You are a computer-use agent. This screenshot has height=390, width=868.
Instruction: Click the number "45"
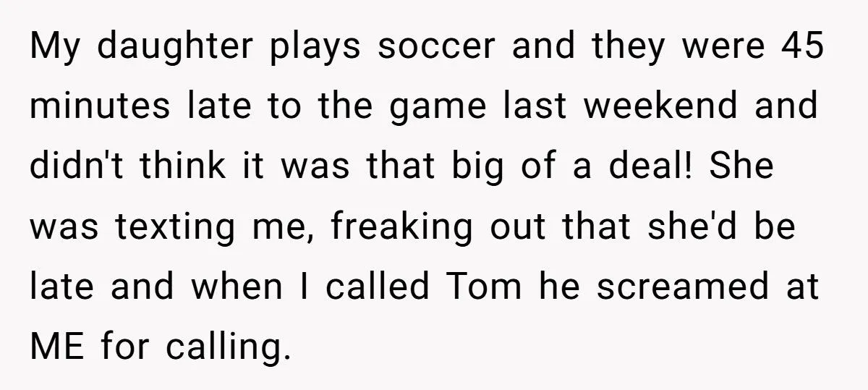click(x=802, y=47)
